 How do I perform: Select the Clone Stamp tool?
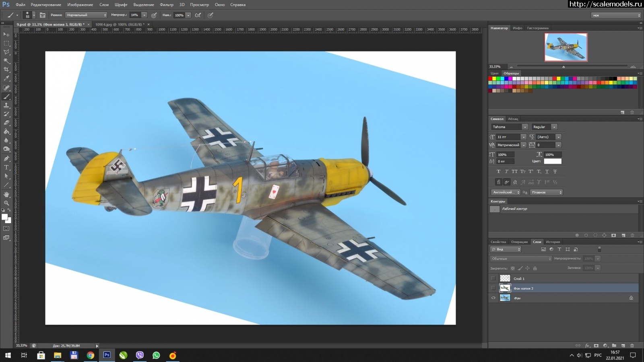pyautogui.click(x=6, y=105)
